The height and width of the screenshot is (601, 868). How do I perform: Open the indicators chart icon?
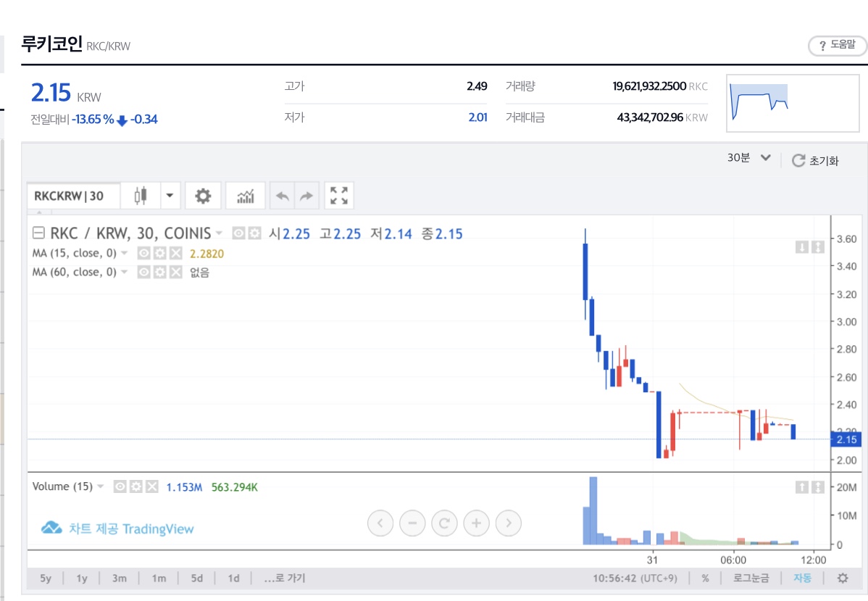coord(245,196)
